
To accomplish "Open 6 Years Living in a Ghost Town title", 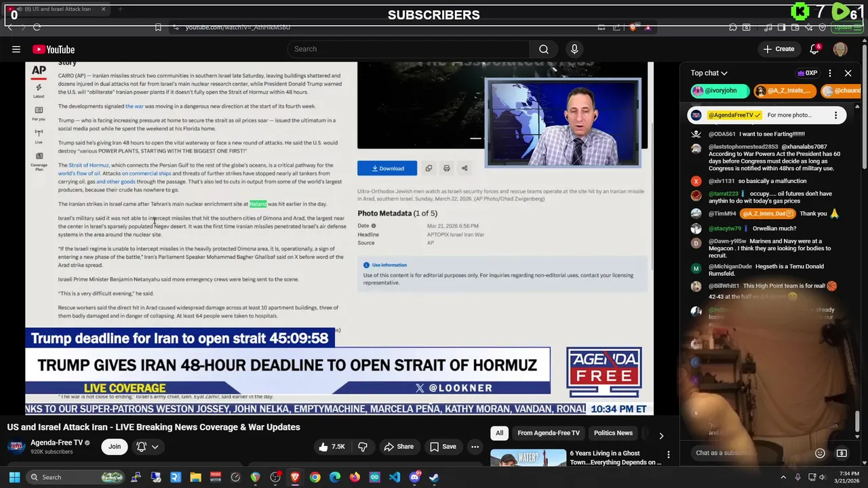I will tap(616, 458).
